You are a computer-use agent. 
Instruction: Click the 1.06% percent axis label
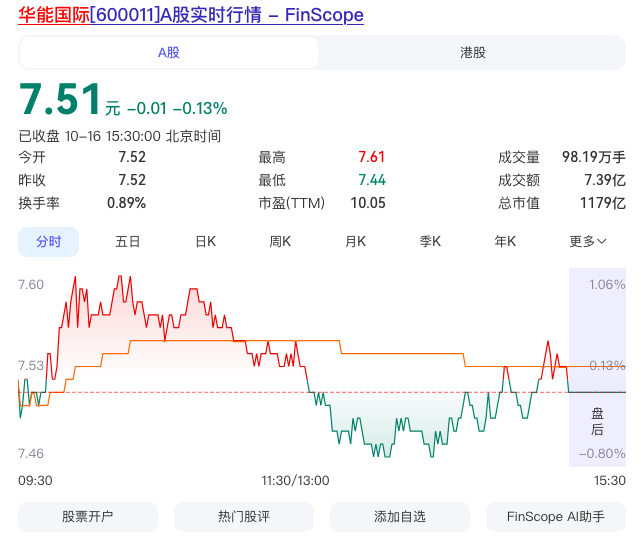[607, 285]
